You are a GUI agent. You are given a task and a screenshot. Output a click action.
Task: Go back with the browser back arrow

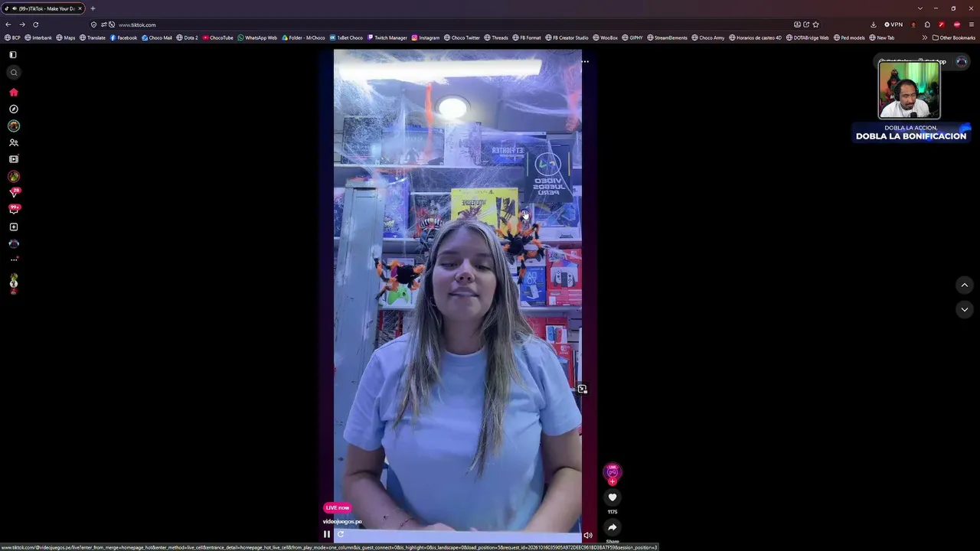click(x=8, y=24)
